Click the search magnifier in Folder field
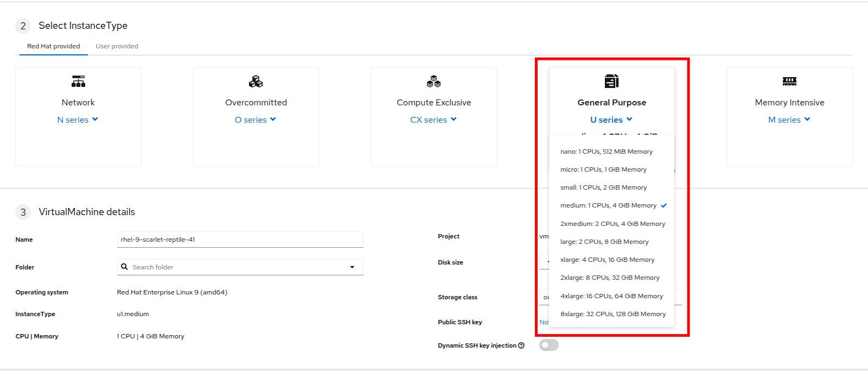 pyautogui.click(x=125, y=267)
